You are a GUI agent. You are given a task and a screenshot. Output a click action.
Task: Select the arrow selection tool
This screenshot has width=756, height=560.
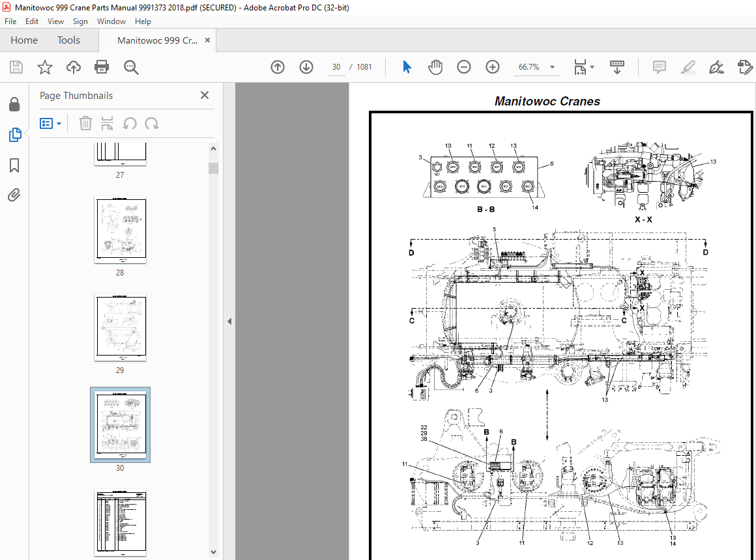407,67
